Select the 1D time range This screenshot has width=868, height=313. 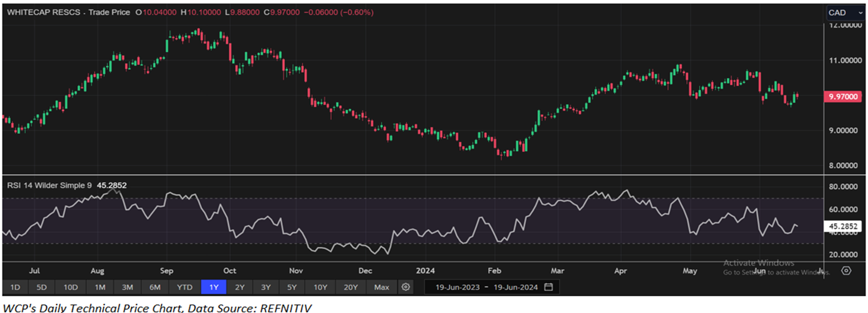(x=15, y=287)
